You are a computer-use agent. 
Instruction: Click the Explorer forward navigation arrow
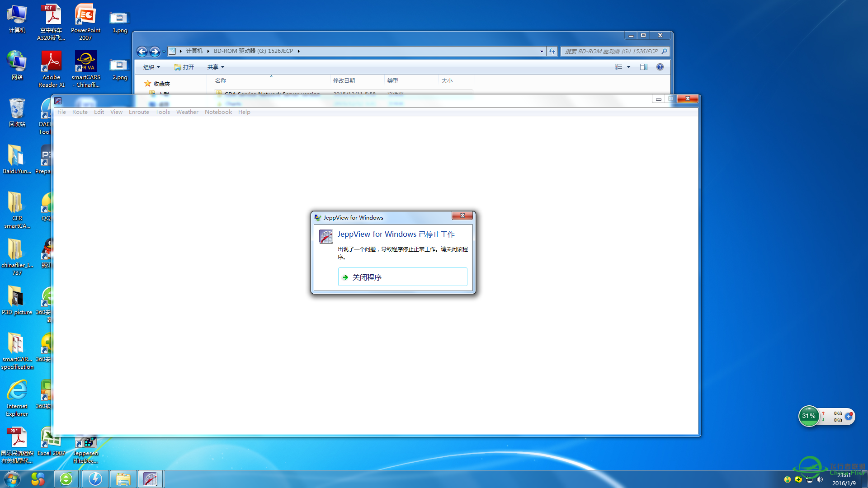point(155,52)
